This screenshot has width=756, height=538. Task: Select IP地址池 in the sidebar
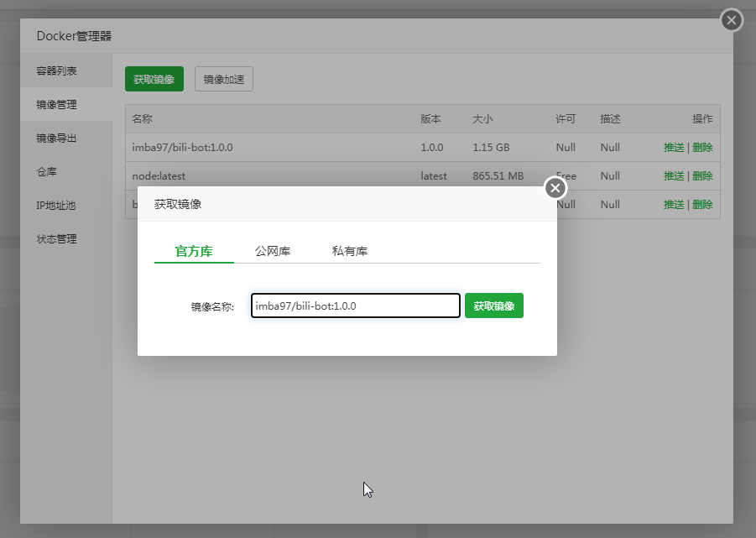tap(56, 206)
